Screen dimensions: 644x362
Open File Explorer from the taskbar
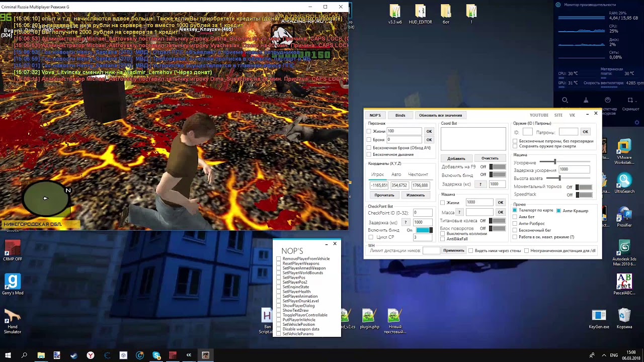coord(41,355)
